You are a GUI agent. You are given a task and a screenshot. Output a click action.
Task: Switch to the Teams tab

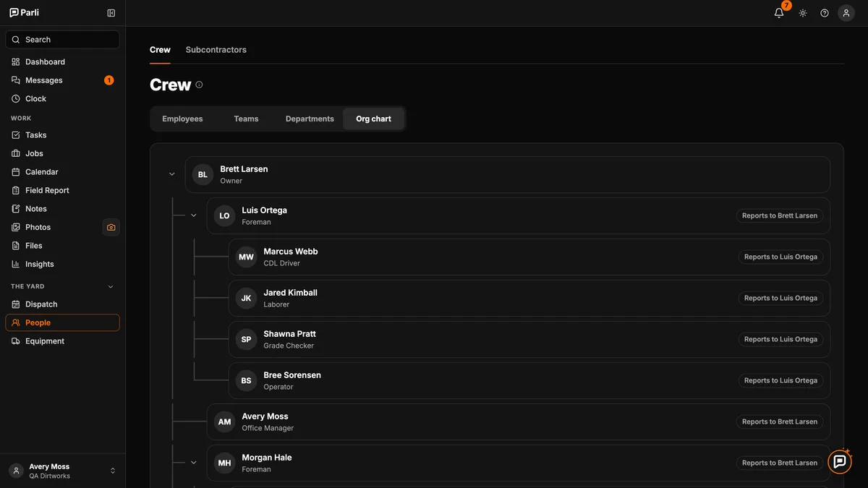[x=246, y=119]
